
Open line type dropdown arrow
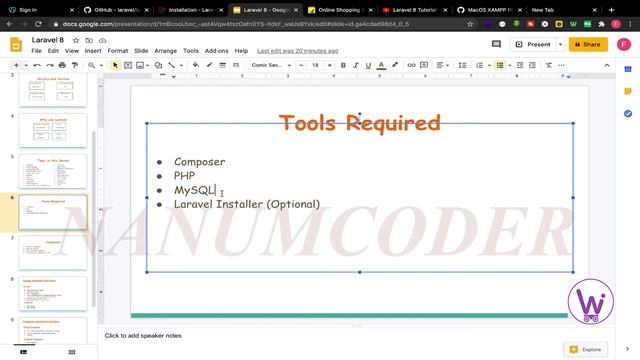coord(181,65)
